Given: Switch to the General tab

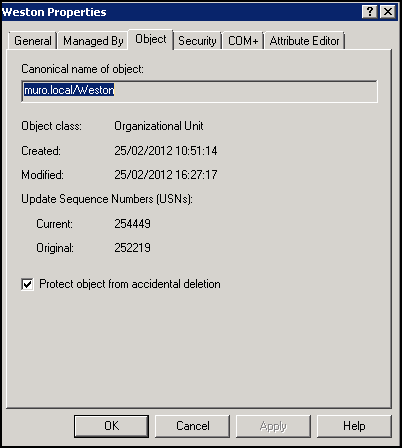Looking at the screenshot, I should point(33,41).
